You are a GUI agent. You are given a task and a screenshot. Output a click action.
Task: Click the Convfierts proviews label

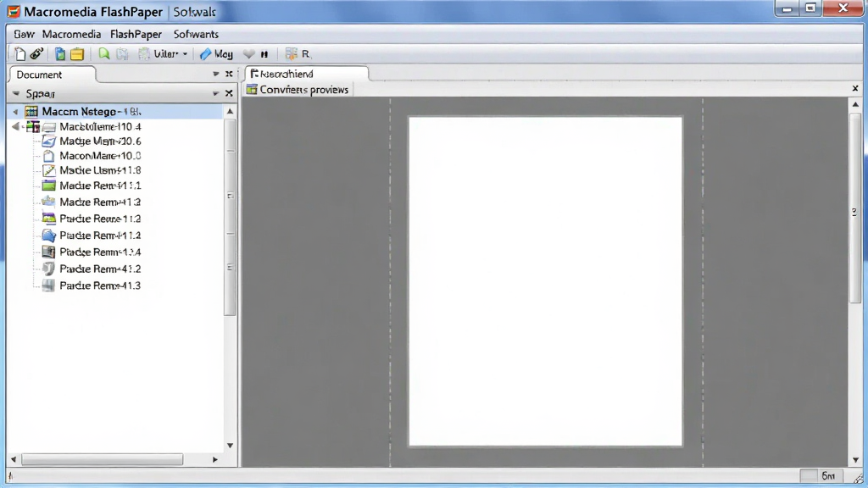pos(304,90)
